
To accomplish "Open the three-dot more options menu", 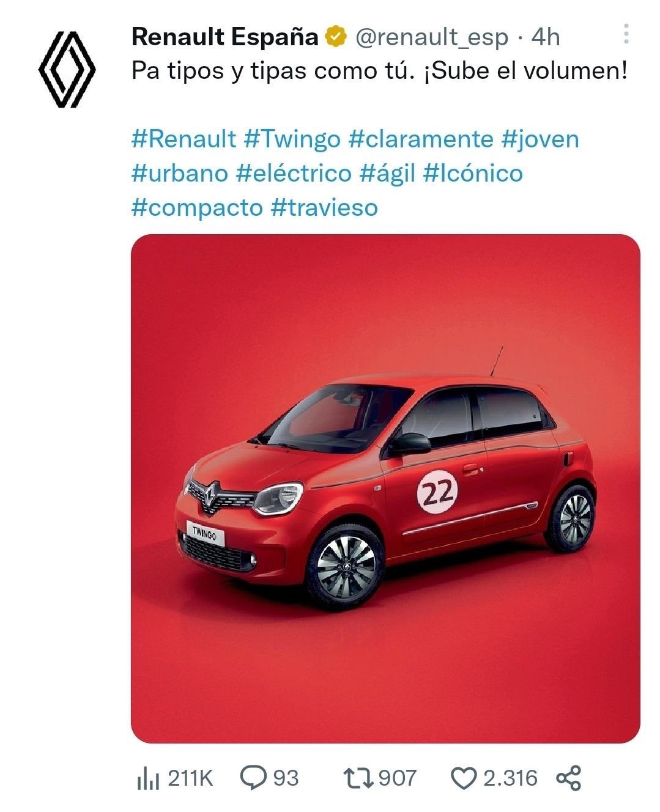I will (626, 34).
